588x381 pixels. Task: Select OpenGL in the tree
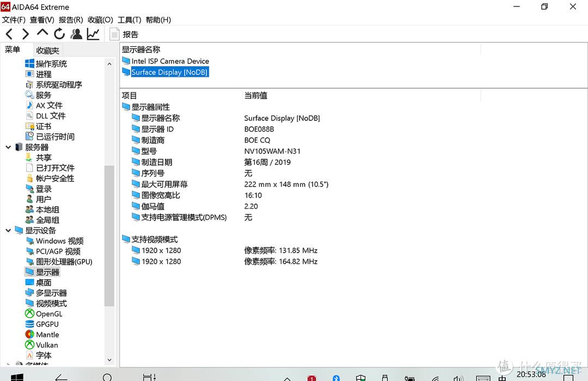44,314
